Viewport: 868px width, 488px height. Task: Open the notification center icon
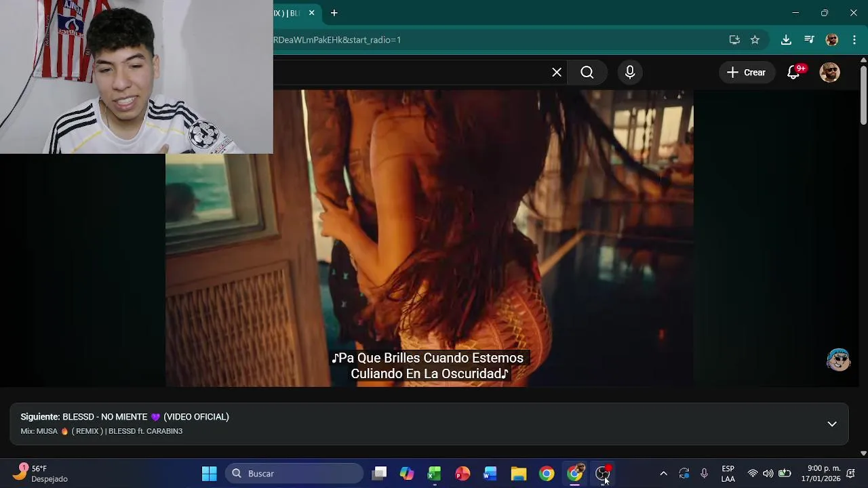point(850,474)
